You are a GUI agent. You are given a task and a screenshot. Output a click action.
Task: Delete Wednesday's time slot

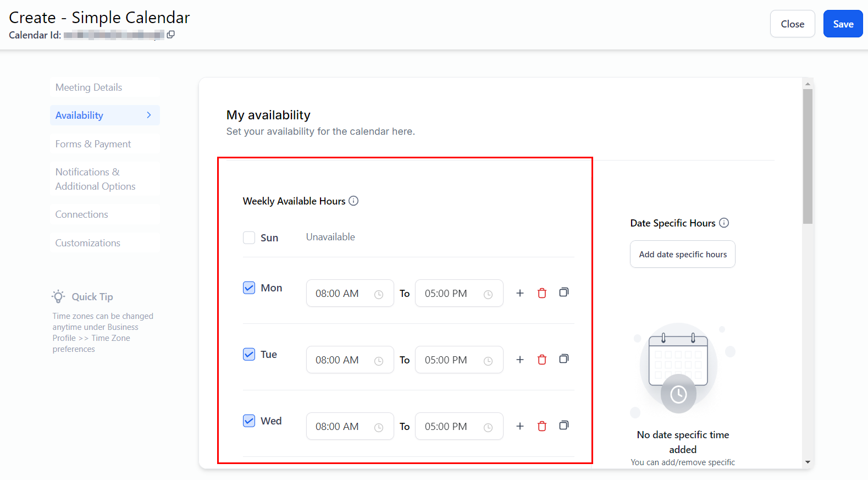coord(541,426)
